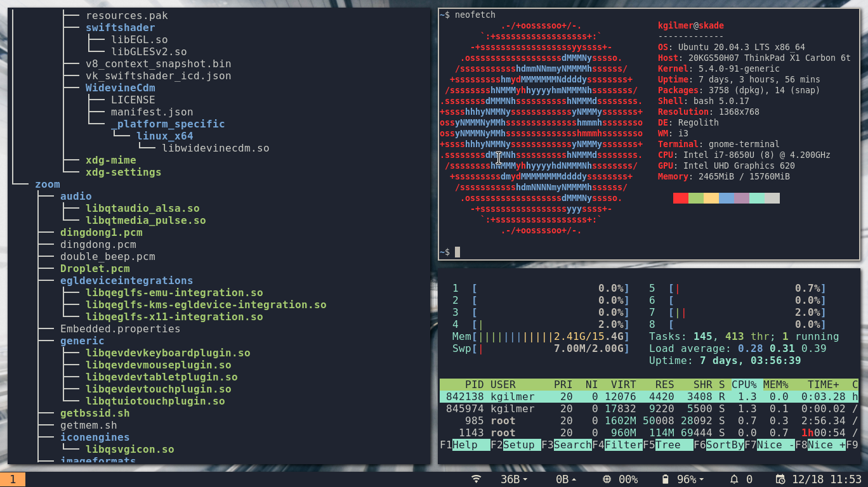Click the red color block in neofetch

(x=681, y=198)
